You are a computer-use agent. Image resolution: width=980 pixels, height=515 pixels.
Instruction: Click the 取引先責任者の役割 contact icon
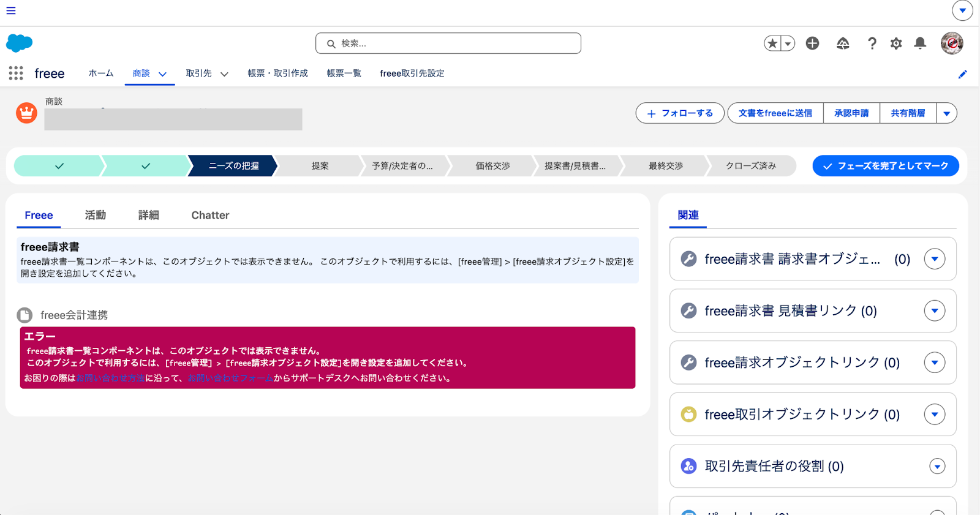(689, 466)
